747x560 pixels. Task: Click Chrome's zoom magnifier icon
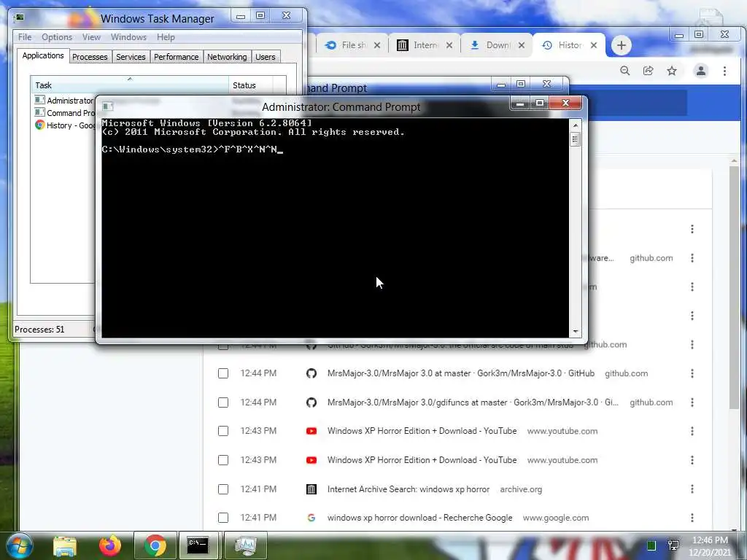click(625, 71)
